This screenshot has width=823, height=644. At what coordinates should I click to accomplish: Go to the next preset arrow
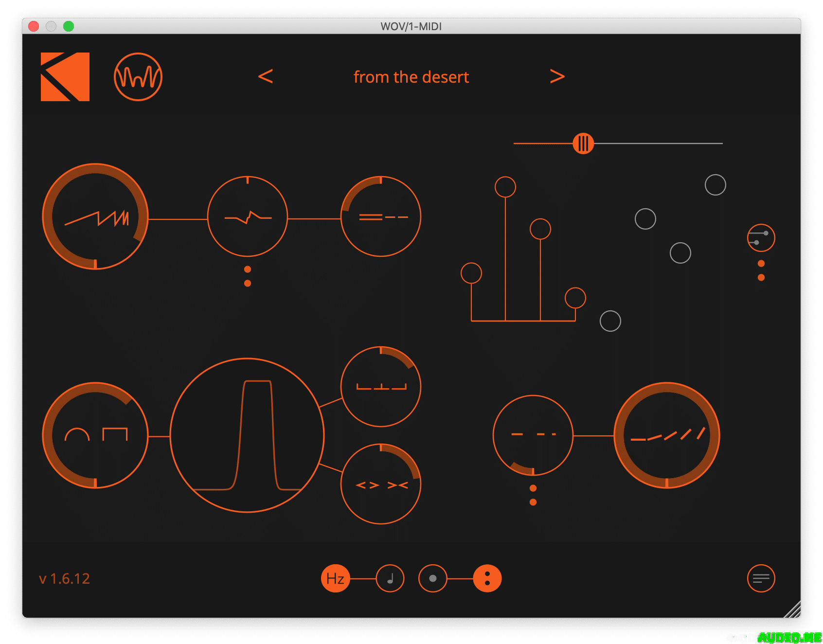pos(557,76)
